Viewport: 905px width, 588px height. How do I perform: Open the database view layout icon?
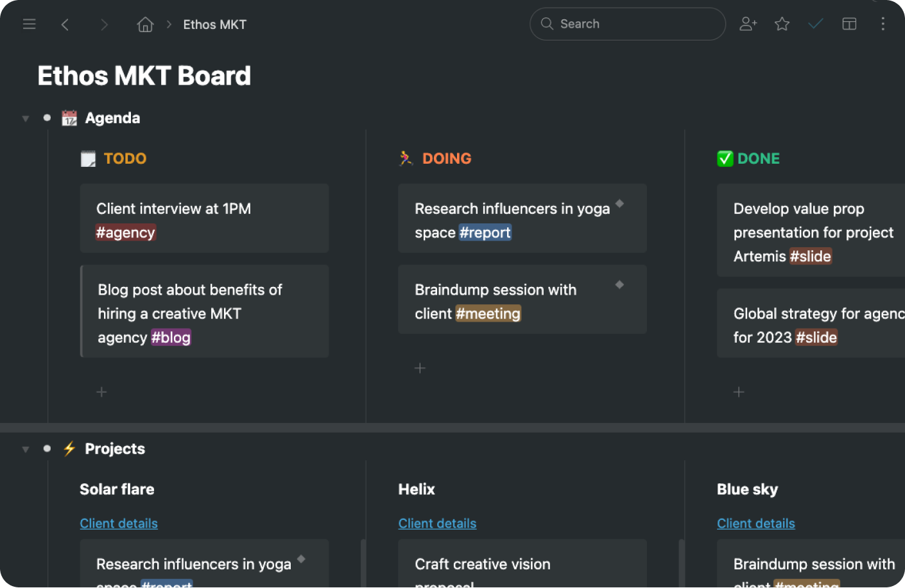[849, 24]
